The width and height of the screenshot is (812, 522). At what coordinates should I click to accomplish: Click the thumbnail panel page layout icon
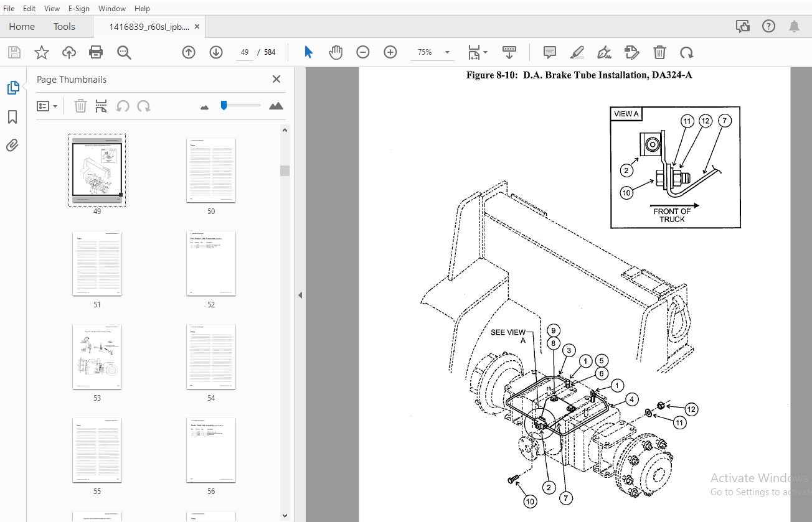tap(101, 106)
